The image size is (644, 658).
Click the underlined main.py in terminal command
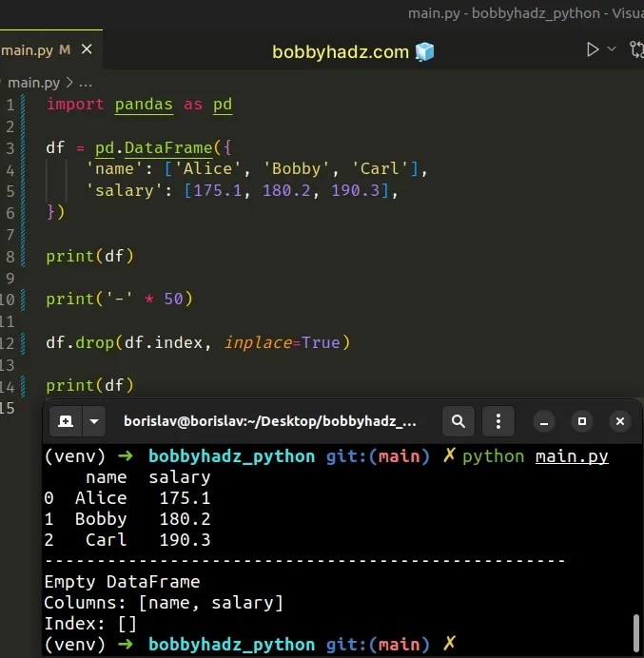[572, 456]
